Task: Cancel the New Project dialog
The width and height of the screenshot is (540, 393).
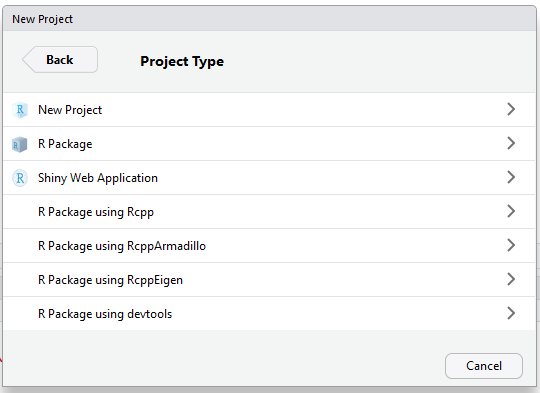Action: tap(484, 366)
